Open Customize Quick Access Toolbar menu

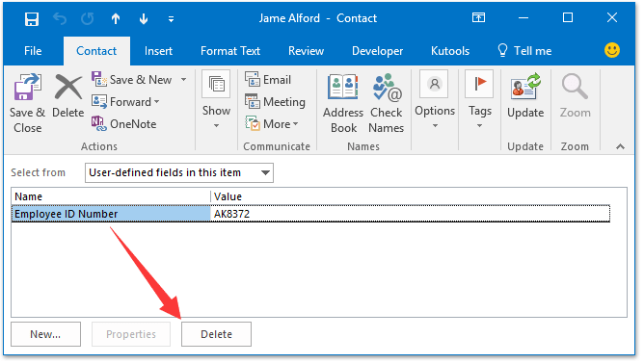point(171,19)
